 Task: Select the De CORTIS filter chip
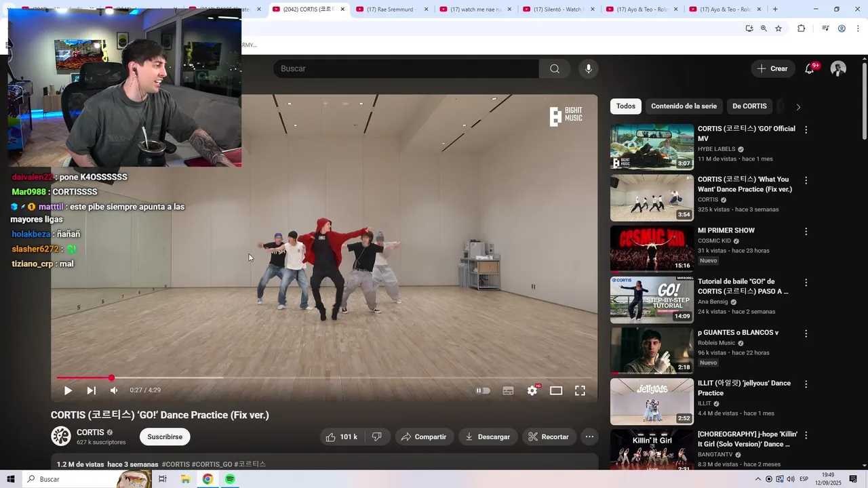coord(749,106)
